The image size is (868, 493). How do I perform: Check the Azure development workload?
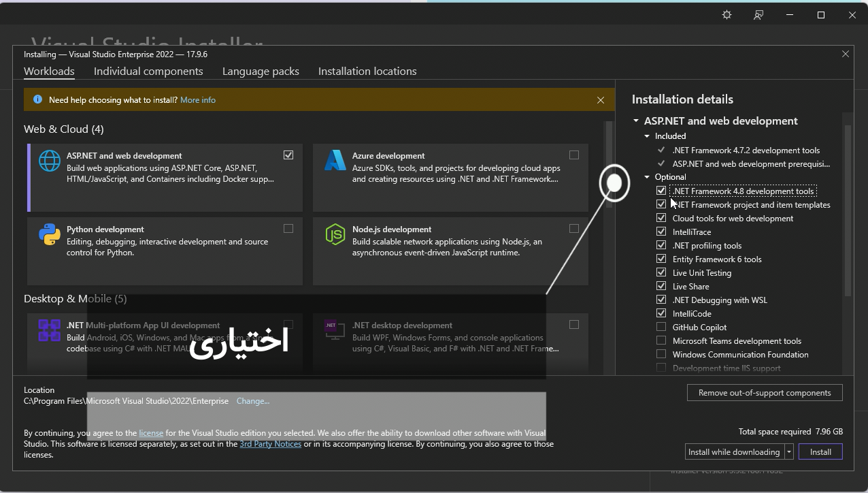point(574,155)
